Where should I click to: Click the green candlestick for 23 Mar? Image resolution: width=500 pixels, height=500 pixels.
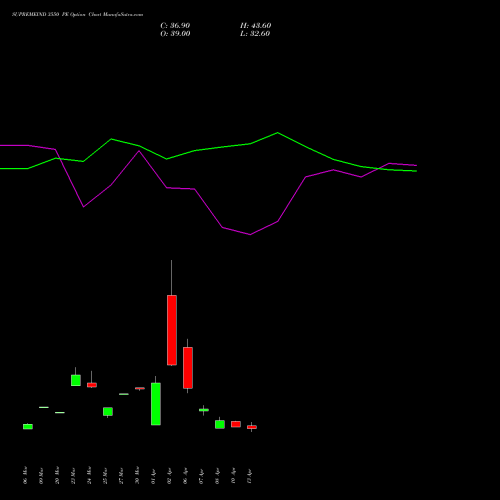(x=76, y=380)
